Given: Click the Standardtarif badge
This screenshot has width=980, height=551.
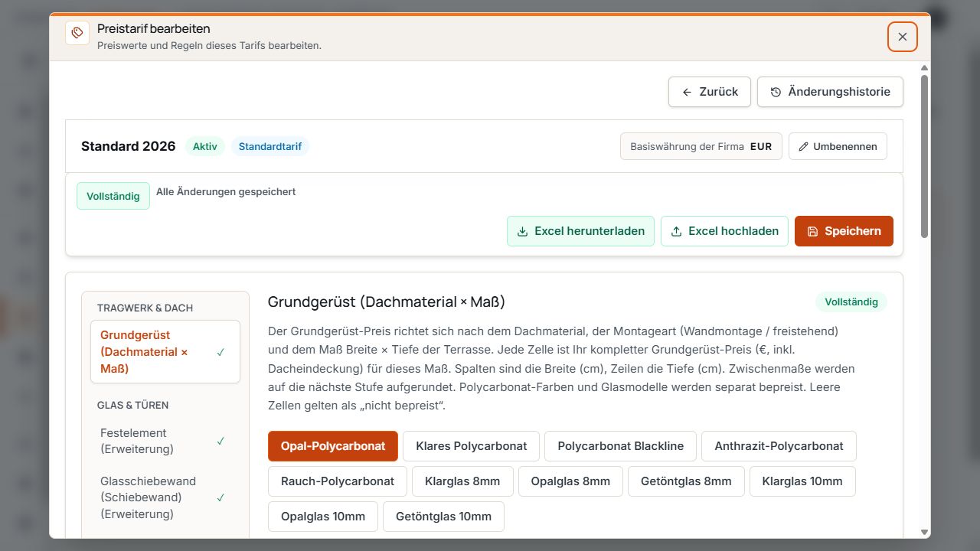Looking at the screenshot, I should [270, 146].
